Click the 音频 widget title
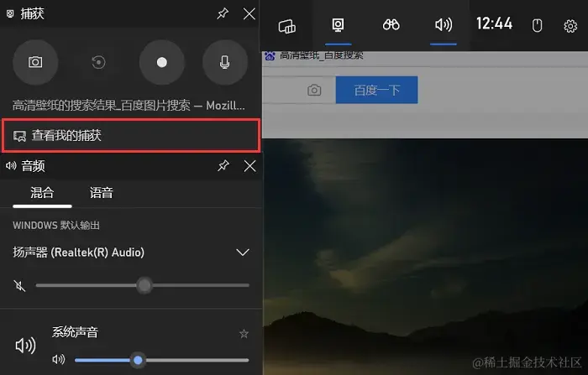Image resolution: width=588 pixels, height=375 pixels. click(x=33, y=166)
